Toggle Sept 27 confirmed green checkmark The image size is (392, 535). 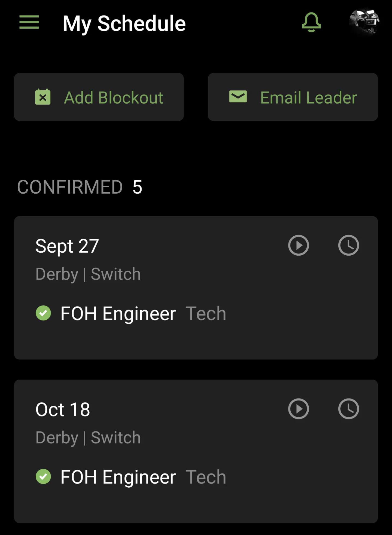pyautogui.click(x=43, y=313)
